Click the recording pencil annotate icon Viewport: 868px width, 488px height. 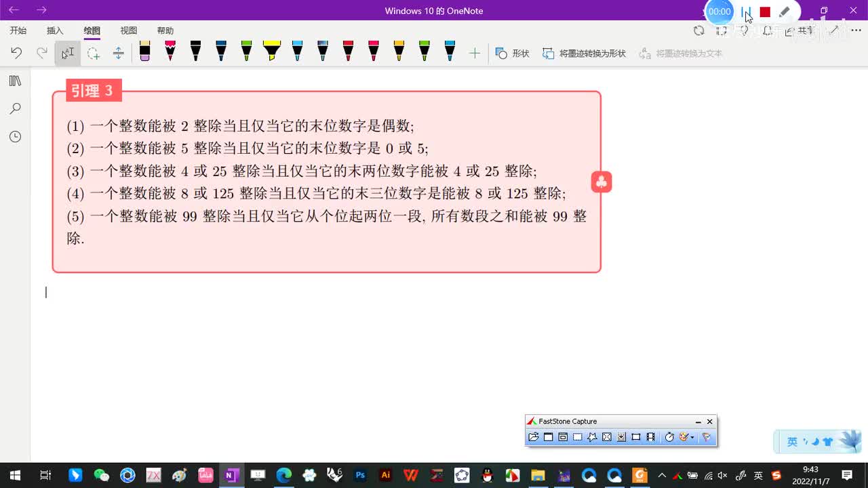785,12
